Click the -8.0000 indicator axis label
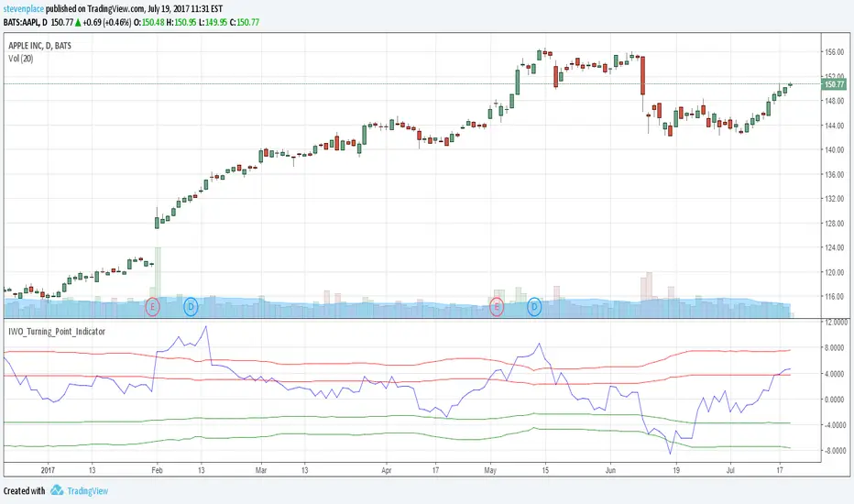This screenshot has width=854, height=504. click(836, 451)
